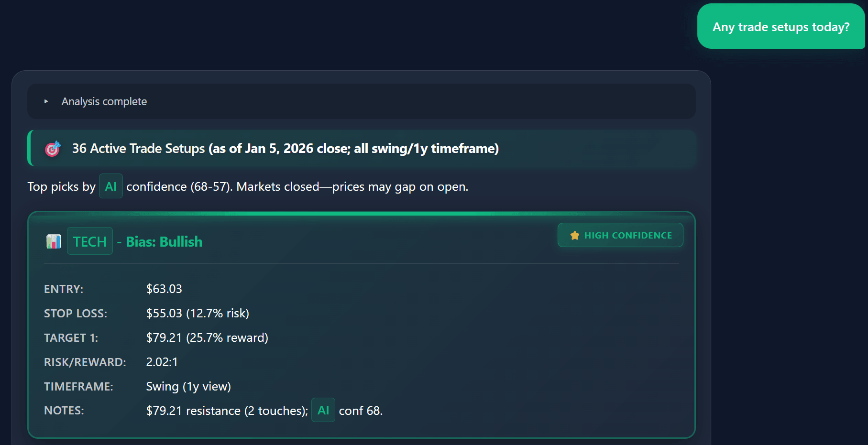Click the AI badge in the Notes row

[x=323, y=410]
